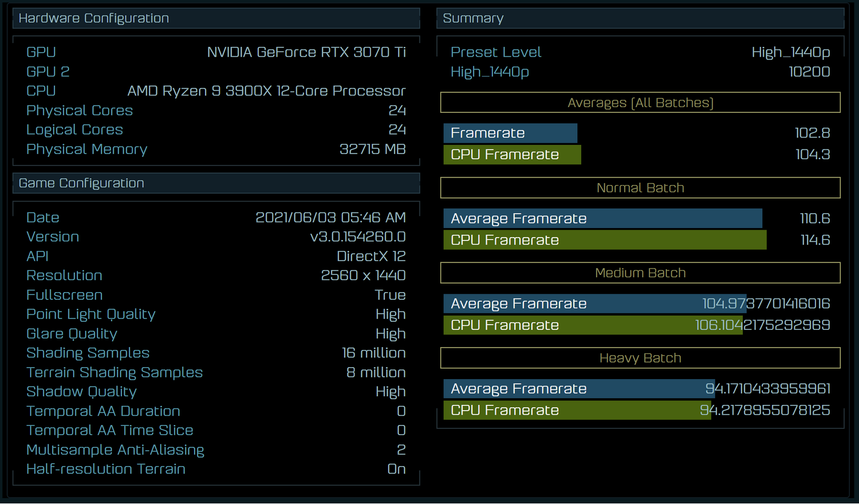
Task: Select the CPU label in hardware section
Action: (x=41, y=91)
